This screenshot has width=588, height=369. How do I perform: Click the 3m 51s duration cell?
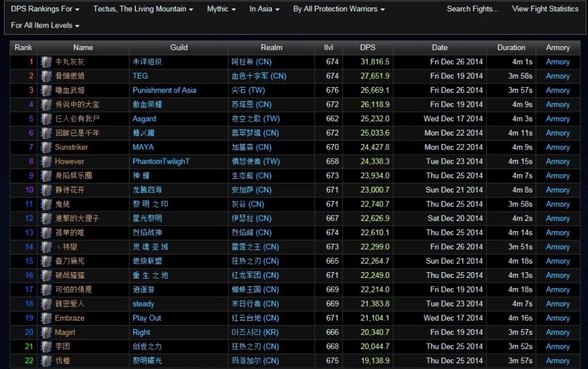[520, 247]
